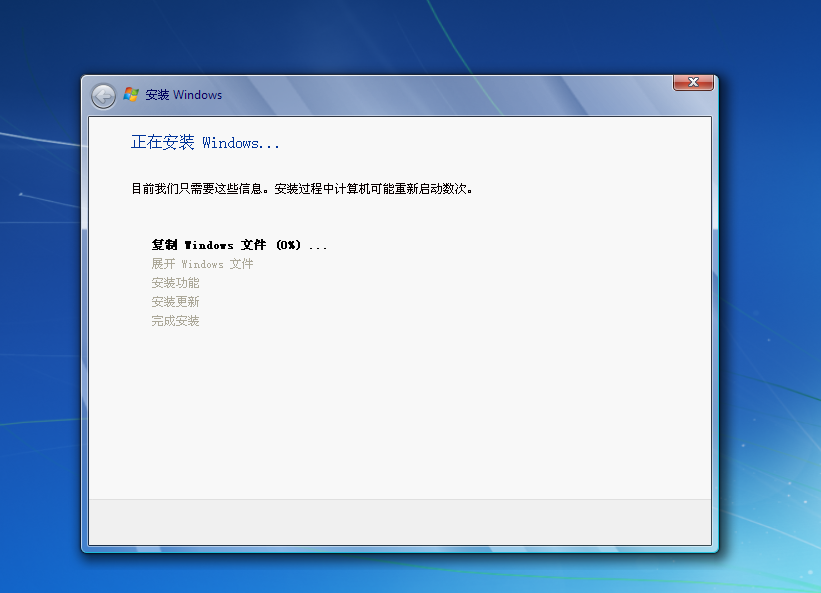Select the 安装更新 step
Image resolution: width=821 pixels, height=593 pixels.
pyautogui.click(x=175, y=301)
